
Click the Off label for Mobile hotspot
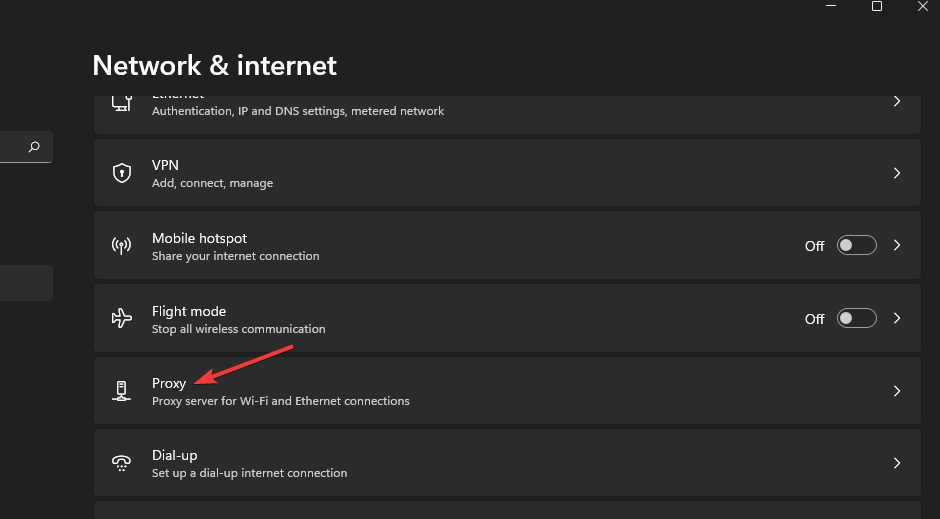pos(815,246)
